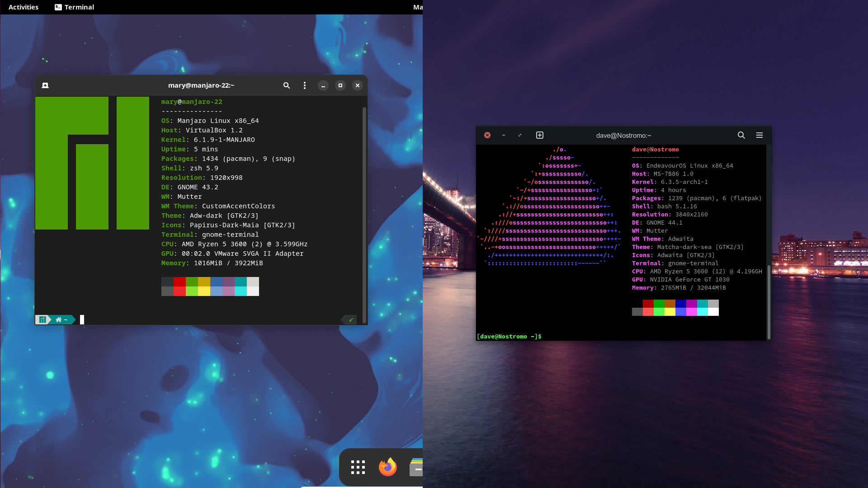Click the green checkmark status in the prompt
Viewport: 868px width, 488px height.
pos(351,320)
